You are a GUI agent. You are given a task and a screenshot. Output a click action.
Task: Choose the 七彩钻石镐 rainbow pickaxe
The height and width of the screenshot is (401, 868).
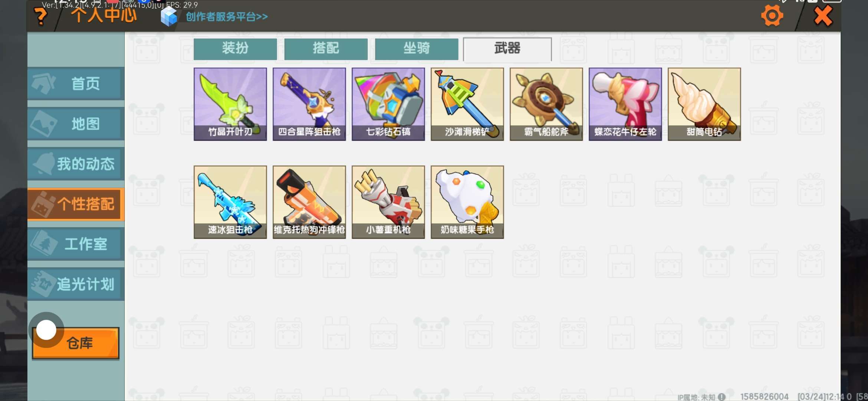click(388, 104)
